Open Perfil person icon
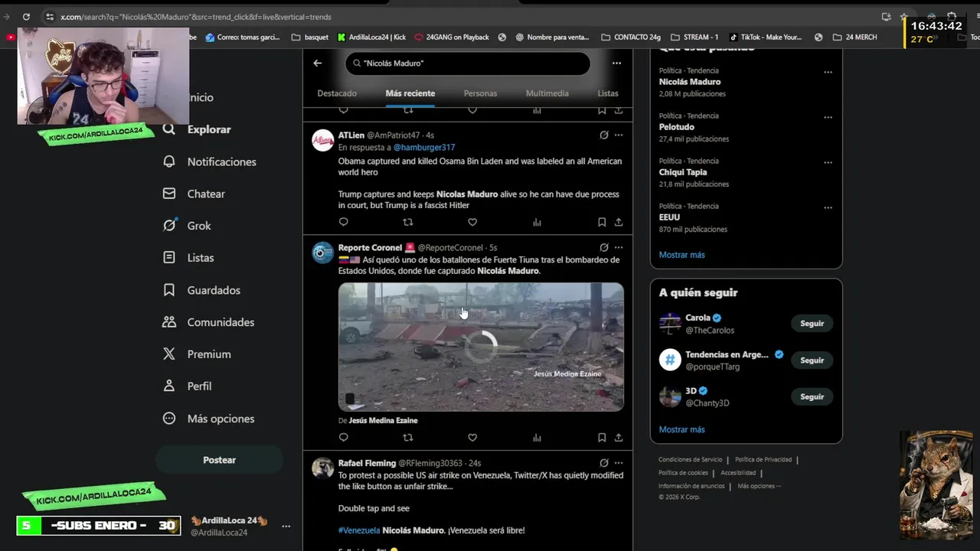 pos(169,386)
